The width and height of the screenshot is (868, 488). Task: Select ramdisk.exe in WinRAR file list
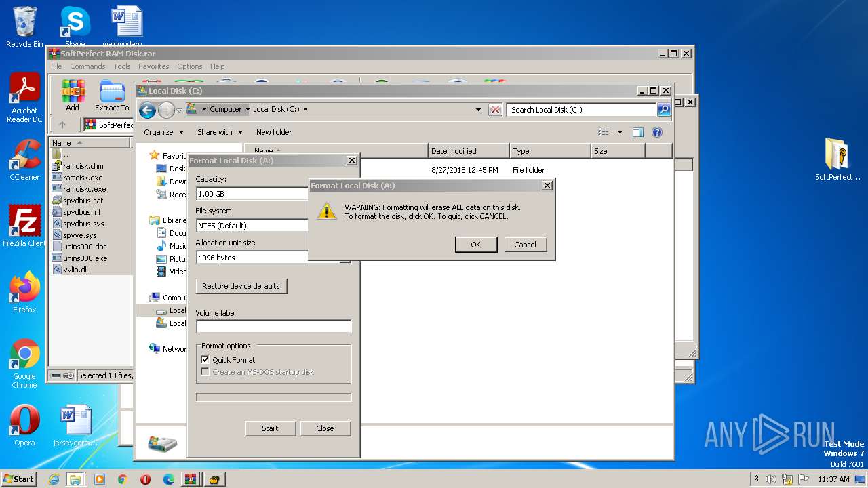83,178
